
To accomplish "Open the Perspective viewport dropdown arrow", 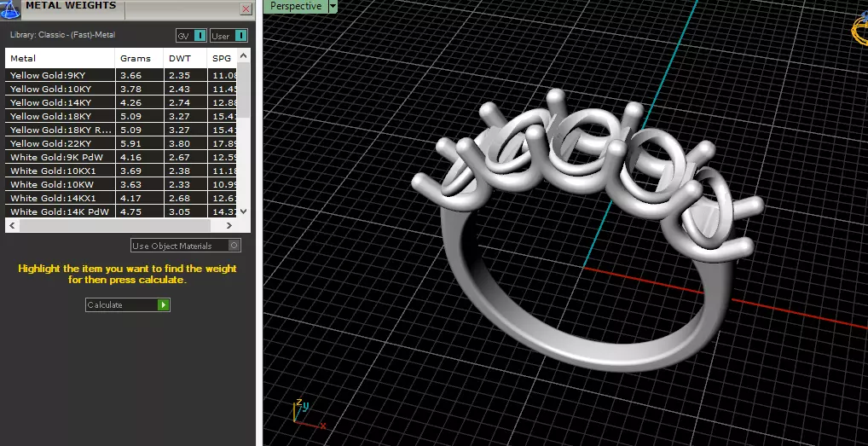I will [333, 6].
